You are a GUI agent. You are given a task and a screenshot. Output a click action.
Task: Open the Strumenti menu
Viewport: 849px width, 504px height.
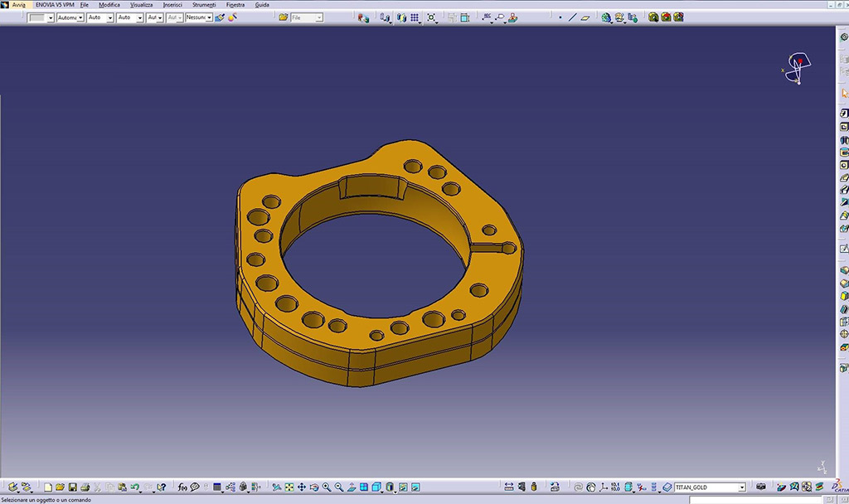pos(204,4)
